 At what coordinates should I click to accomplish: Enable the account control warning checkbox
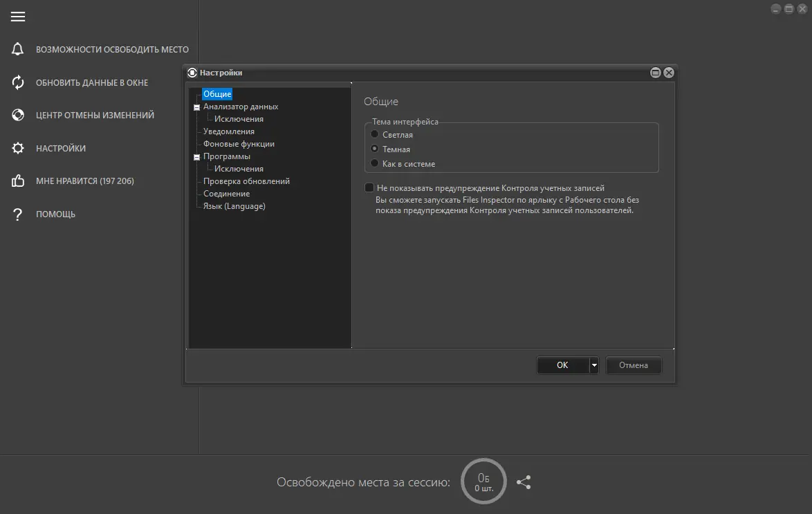(369, 187)
